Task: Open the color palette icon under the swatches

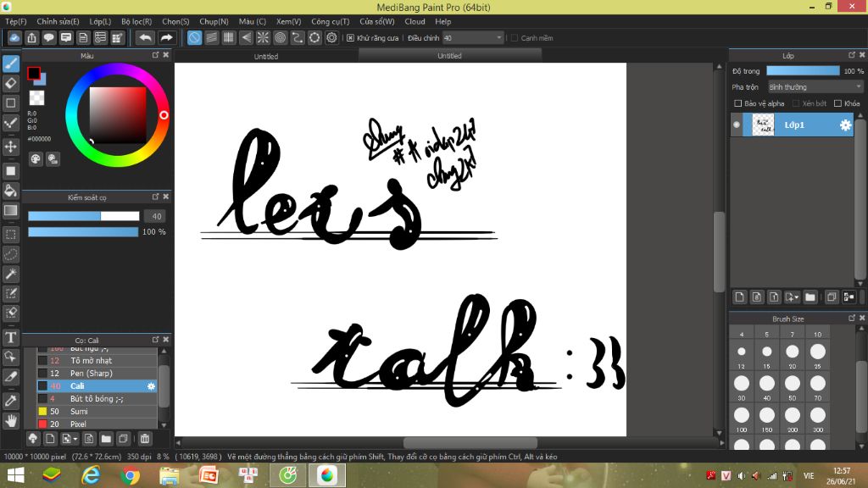Action: [x=36, y=159]
